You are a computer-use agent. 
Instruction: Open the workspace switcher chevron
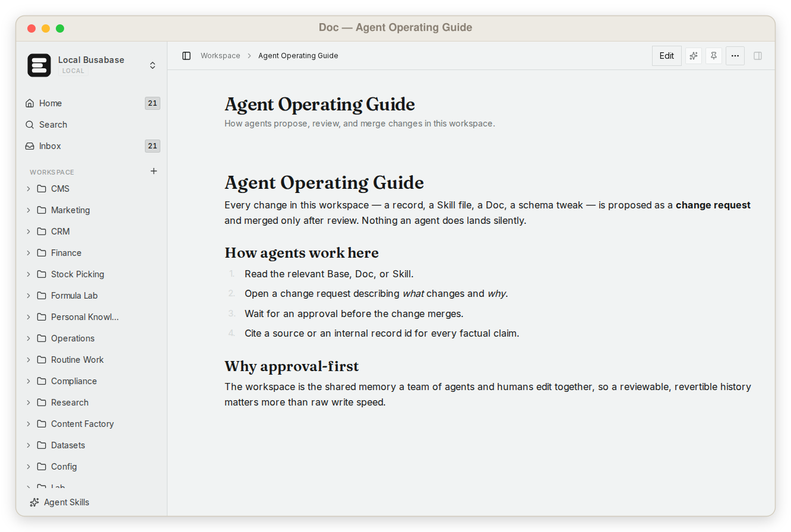tap(153, 65)
